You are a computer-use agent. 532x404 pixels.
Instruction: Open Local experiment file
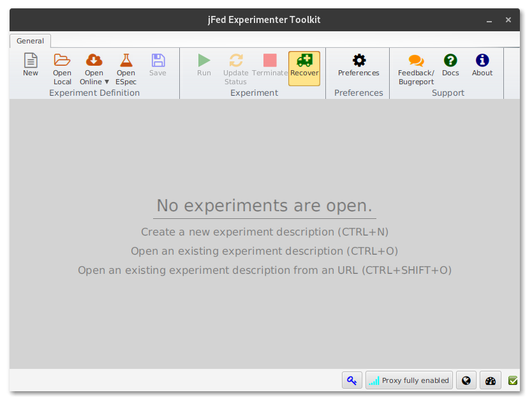[62, 69]
